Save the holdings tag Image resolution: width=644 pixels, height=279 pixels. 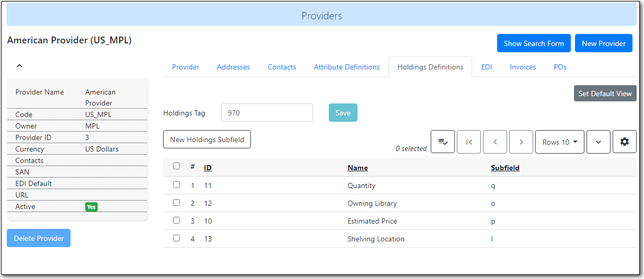343,113
